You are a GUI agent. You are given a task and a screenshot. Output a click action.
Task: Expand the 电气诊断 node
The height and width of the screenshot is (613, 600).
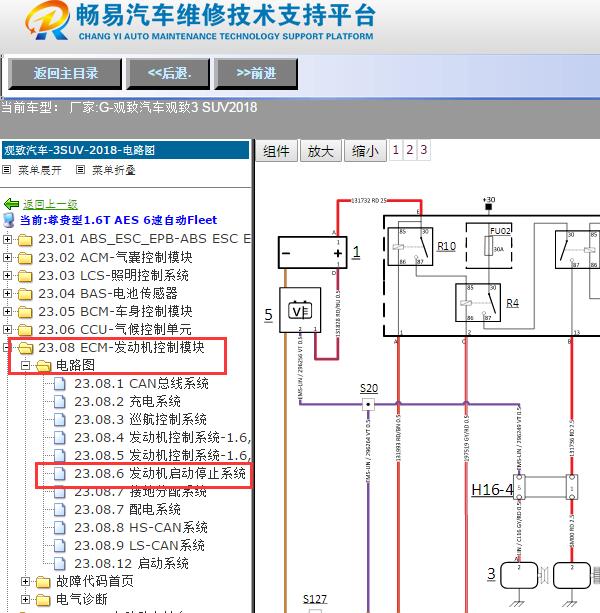tap(25, 600)
